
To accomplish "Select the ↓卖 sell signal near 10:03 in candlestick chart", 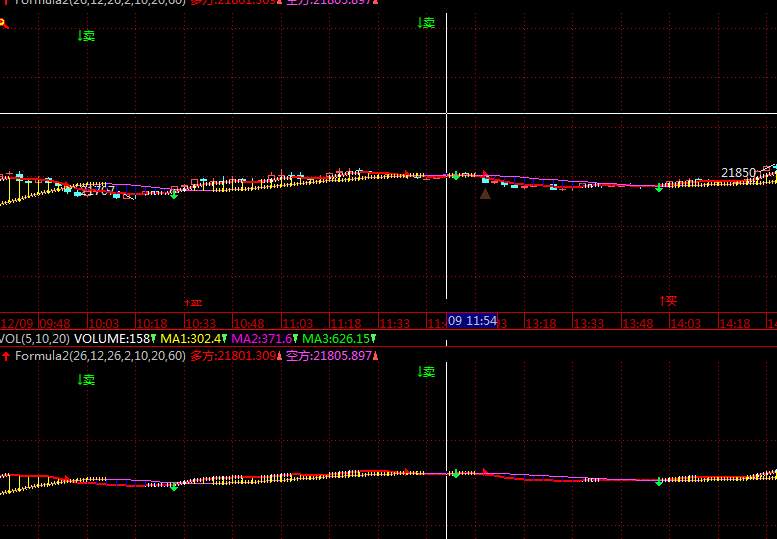I will [86, 36].
